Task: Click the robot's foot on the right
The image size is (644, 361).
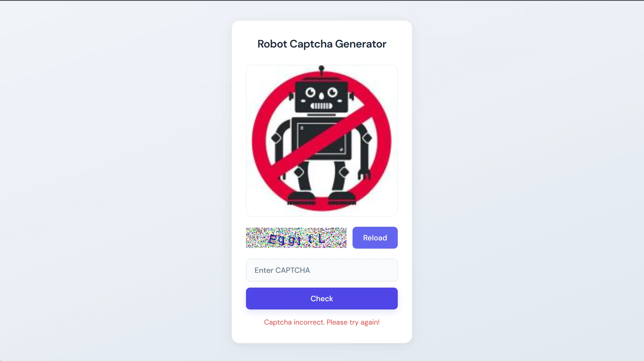Action: (342, 198)
